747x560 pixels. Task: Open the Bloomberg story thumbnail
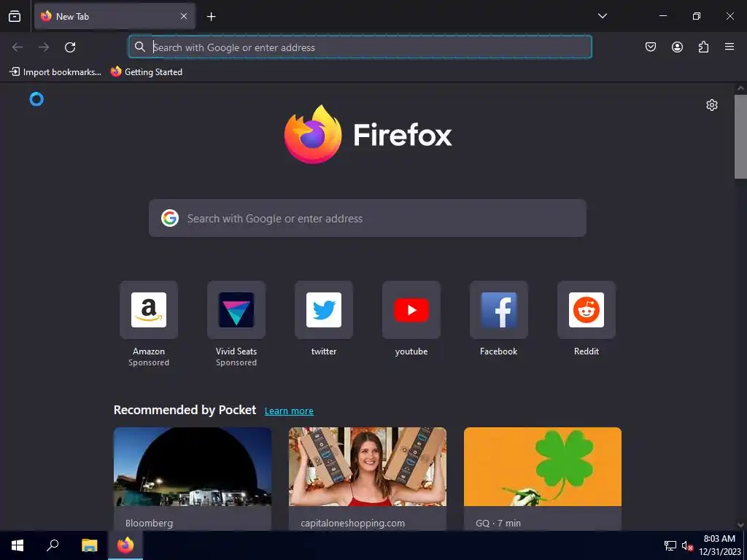(x=193, y=467)
